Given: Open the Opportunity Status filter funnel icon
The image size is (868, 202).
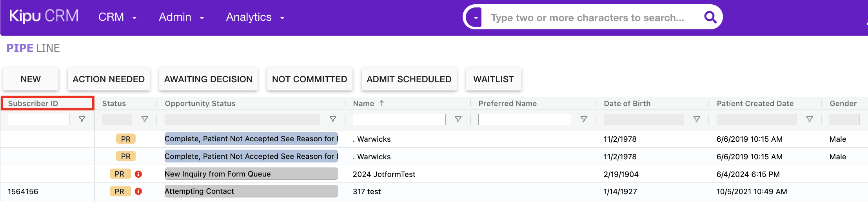Looking at the screenshot, I should tap(333, 119).
